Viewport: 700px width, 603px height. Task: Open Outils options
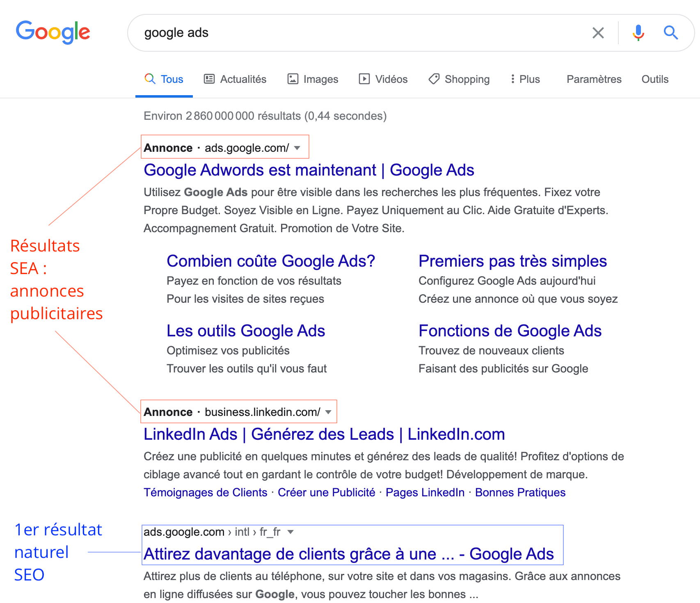point(655,79)
